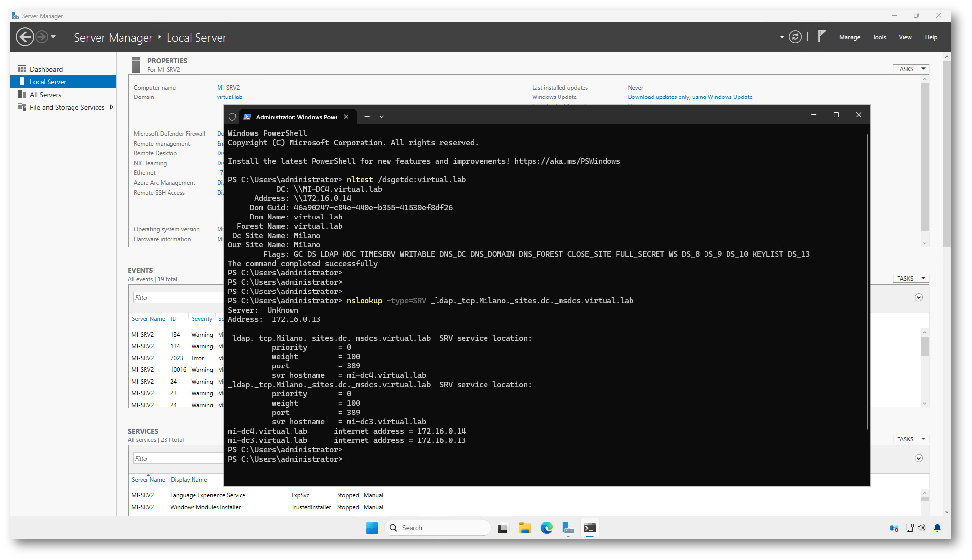Select the event row with ID 23
Screen dimensions: 972x560
tap(176, 393)
